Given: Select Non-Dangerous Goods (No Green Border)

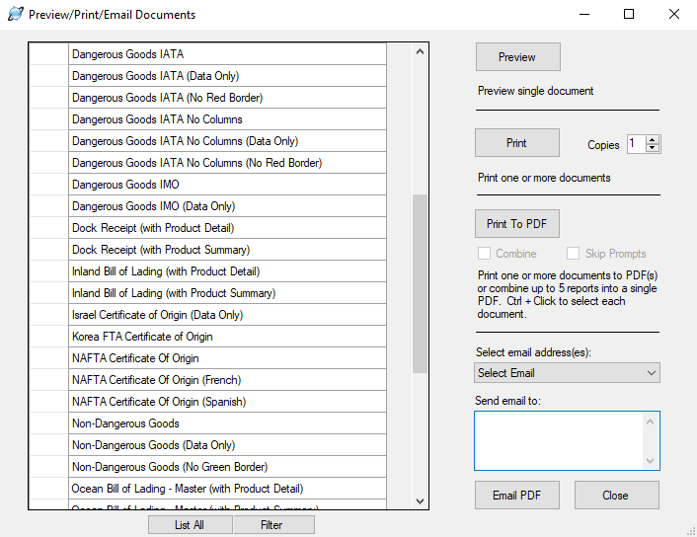Looking at the screenshot, I should coord(228,467).
